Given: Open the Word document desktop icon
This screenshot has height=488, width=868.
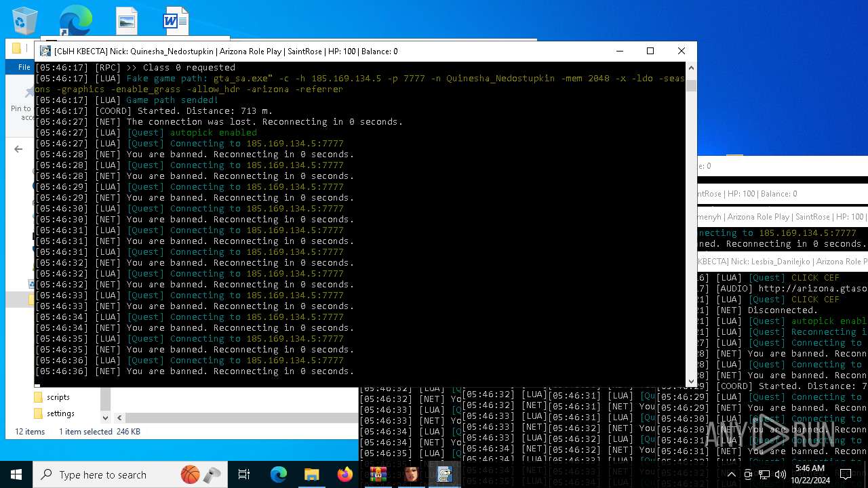Looking at the screenshot, I should tap(175, 20).
